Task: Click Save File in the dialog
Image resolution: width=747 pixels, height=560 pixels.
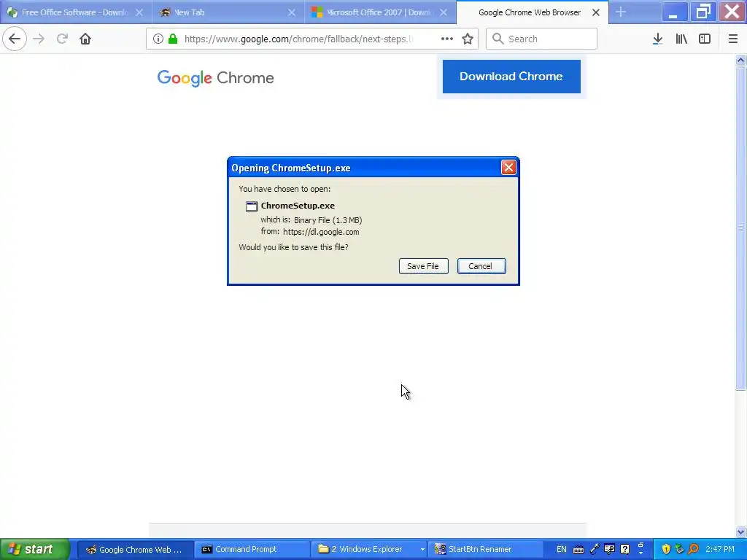Action: [423, 266]
